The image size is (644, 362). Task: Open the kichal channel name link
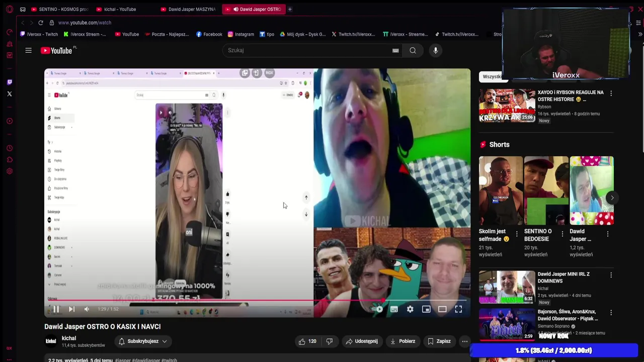(x=69, y=338)
